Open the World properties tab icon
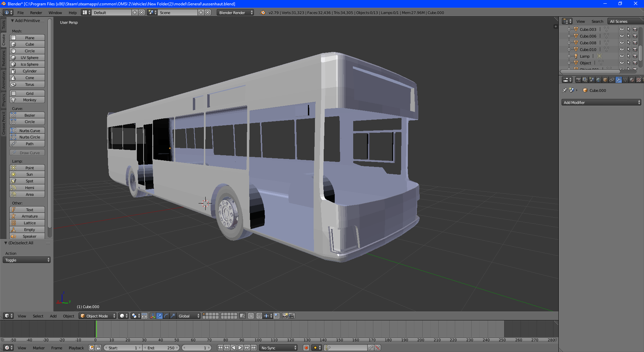Image resolution: width=644 pixels, height=352 pixels. (x=598, y=80)
